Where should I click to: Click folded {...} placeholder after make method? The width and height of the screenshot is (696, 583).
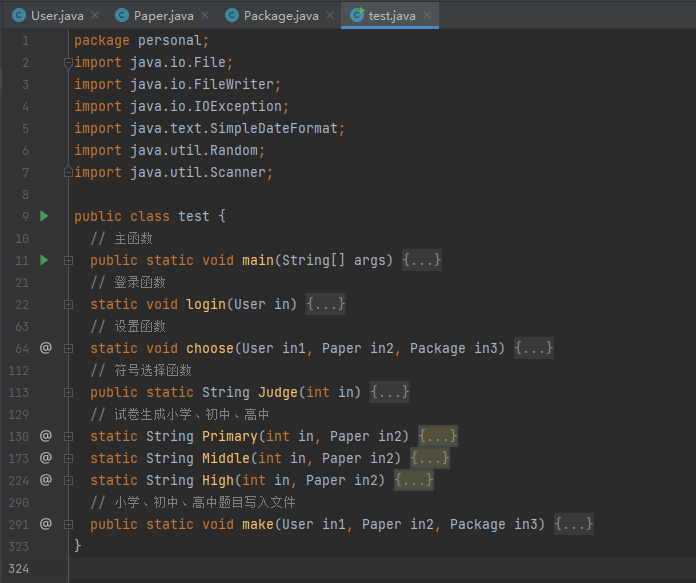pos(574,524)
